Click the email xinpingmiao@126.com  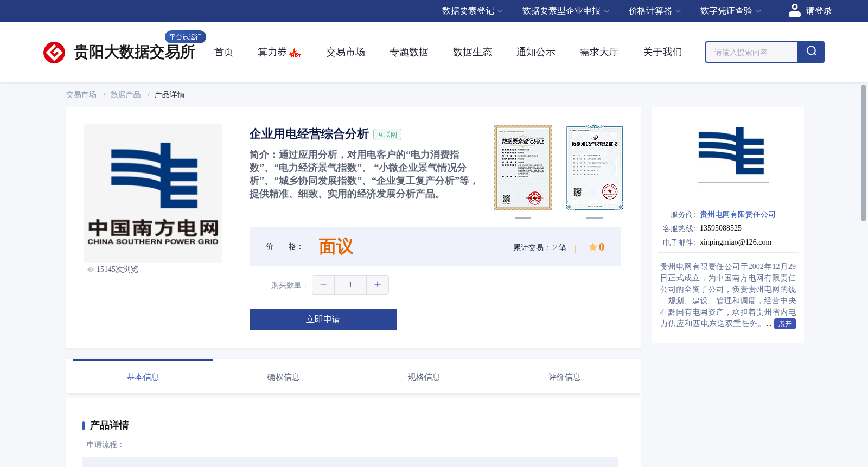tap(736, 242)
